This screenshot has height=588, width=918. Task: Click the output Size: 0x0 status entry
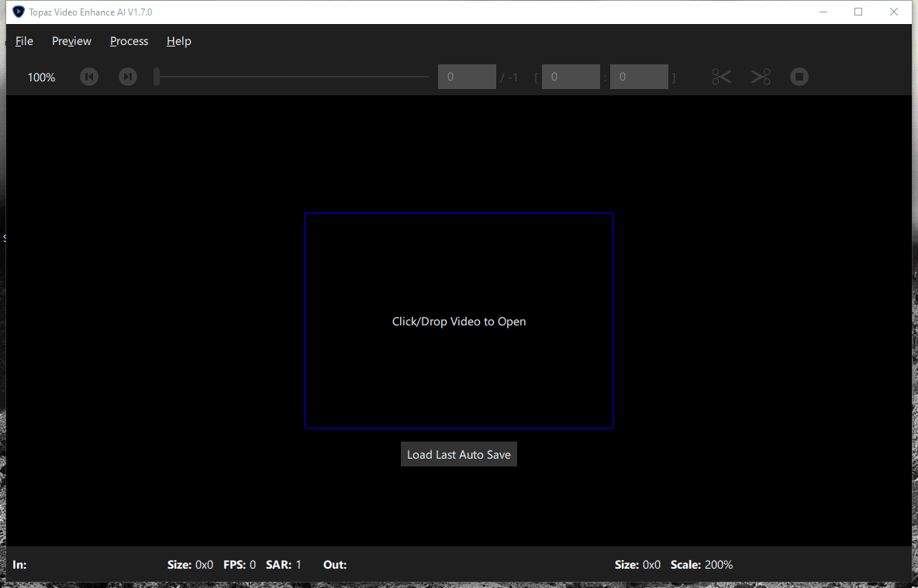click(637, 565)
